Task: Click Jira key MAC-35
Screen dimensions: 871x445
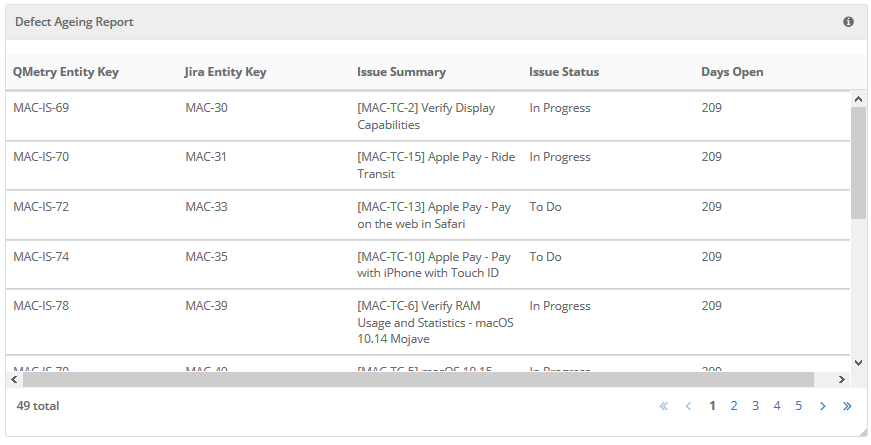Action: pyautogui.click(x=206, y=257)
